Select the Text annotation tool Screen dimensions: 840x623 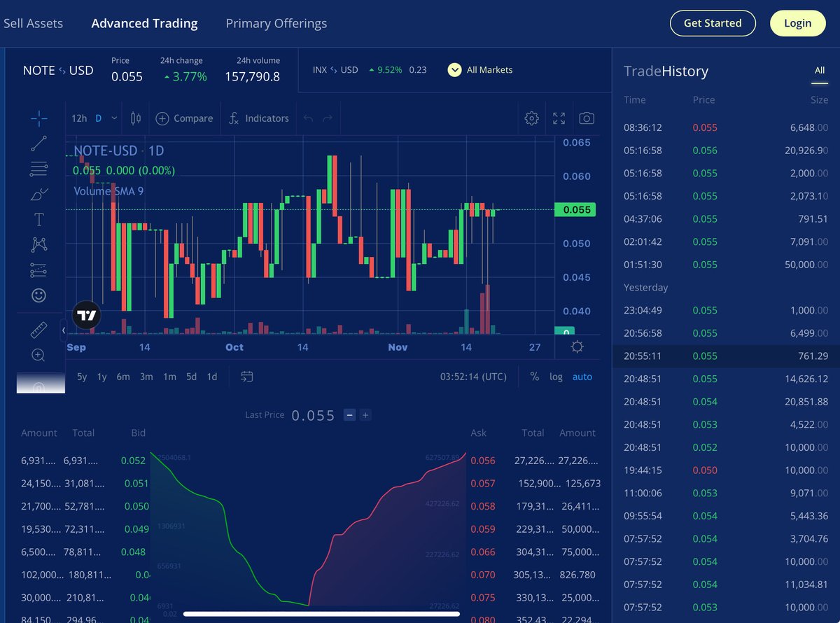(x=39, y=220)
